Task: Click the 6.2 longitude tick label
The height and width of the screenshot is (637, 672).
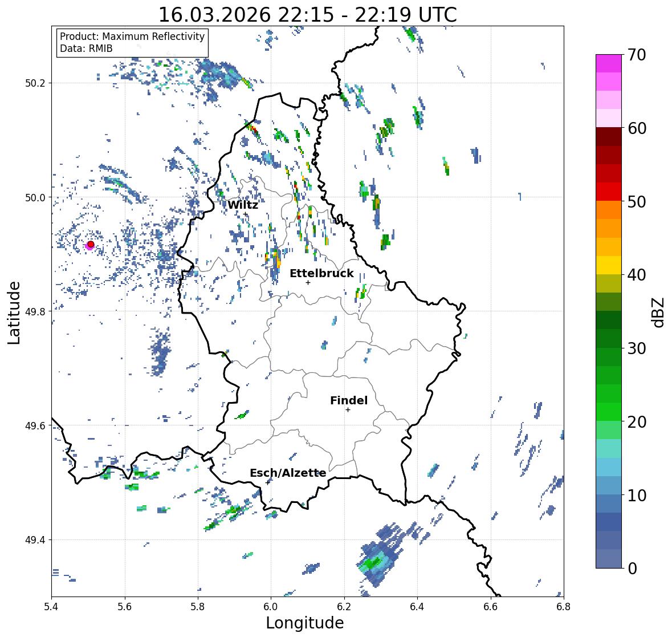Action: (x=344, y=607)
